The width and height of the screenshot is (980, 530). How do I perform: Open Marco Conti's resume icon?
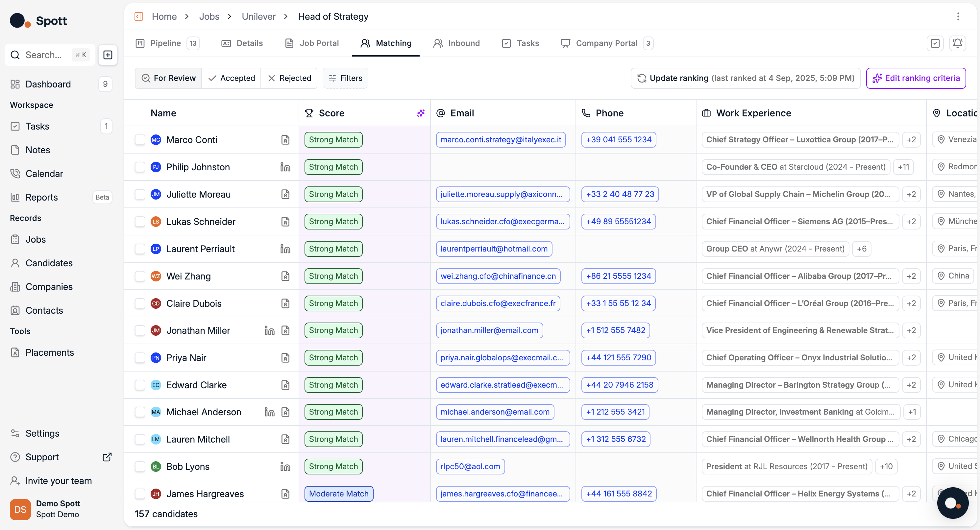tap(285, 140)
